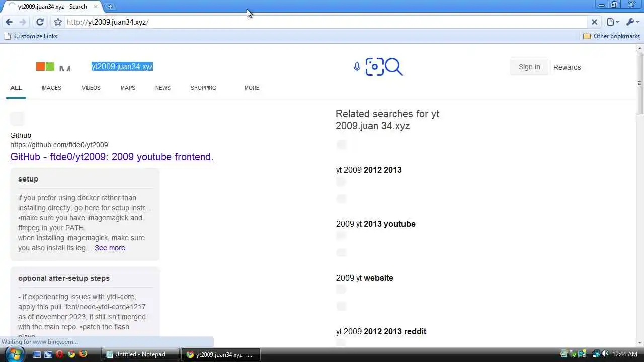Open GitHub ftde0/yt2009 result title
The height and width of the screenshot is (362, 644).
(x=112, y=157)
